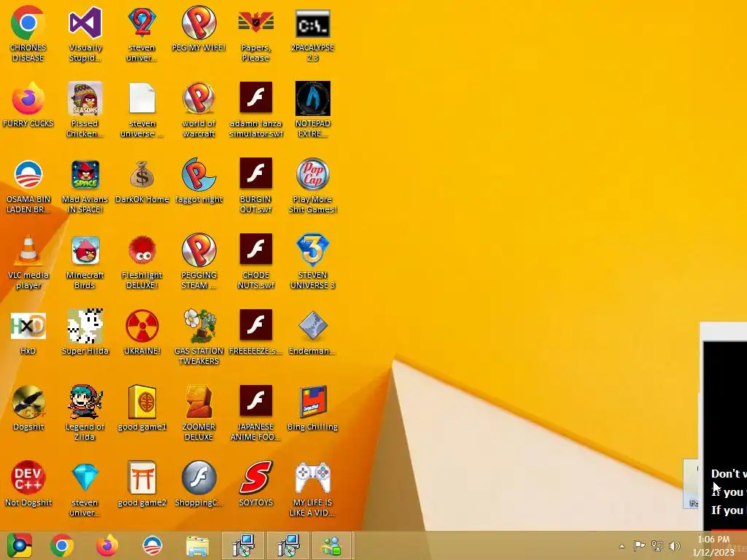This screenshot has width=747, height=560.
Task: Open Google Chrome from the taskbar
Action: coord(62,545)
